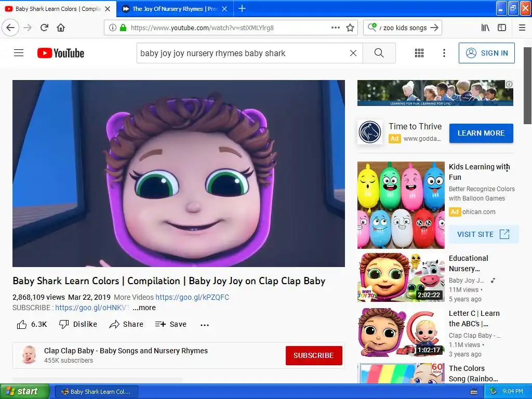Image resolution: width=532 pixels, height=399 pixels.
Task: Click LEARN MORE on Time to Thrive ad
Action: 481,133
